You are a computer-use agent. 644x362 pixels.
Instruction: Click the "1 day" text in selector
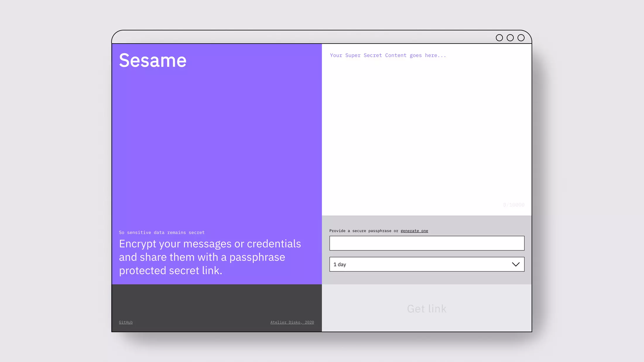coord(340,264)
